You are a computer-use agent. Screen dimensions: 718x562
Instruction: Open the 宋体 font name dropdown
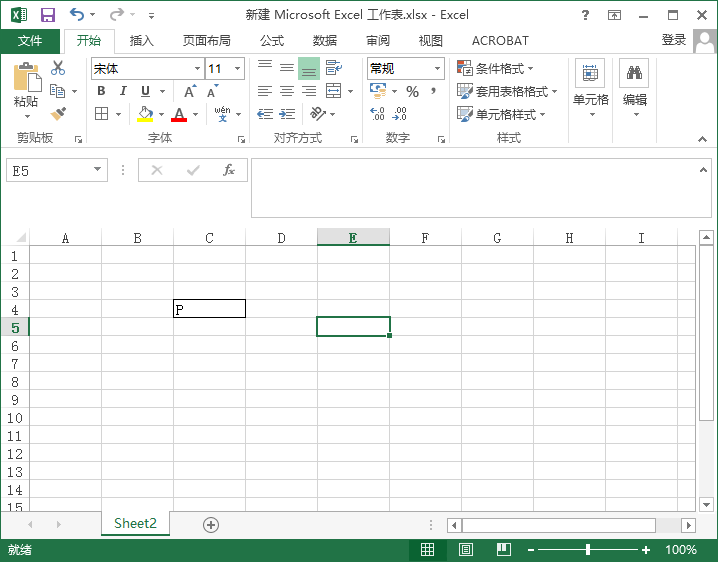197,69
